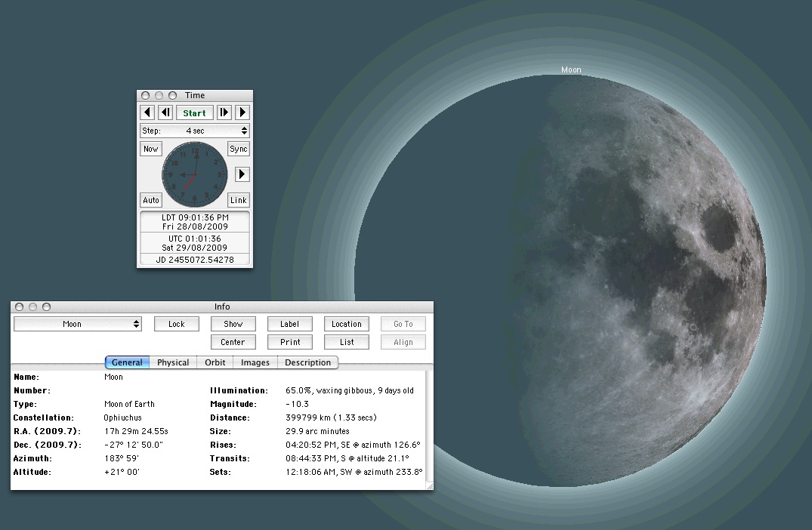Screen dimensions: 812x530
Task: Click the Moon label above the lunar disc
Action: pyautogui.click(x=571, y=70)
